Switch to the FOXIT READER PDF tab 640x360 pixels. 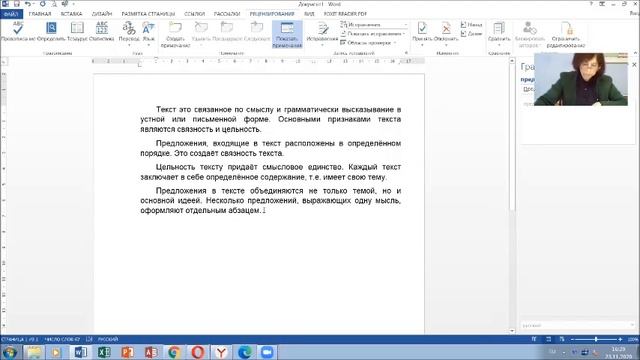[x=345, y=14]
